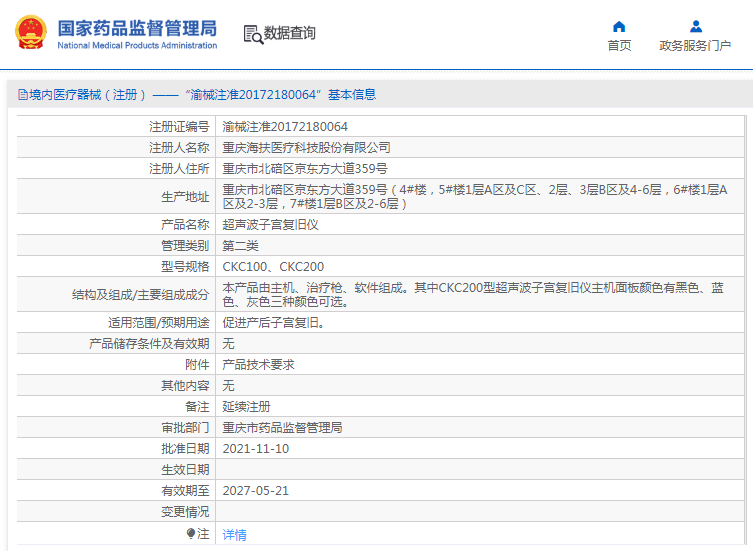Click the 产品储存条件及有效期 label
This screenshot has width=753, height=551.
point(149,344)
